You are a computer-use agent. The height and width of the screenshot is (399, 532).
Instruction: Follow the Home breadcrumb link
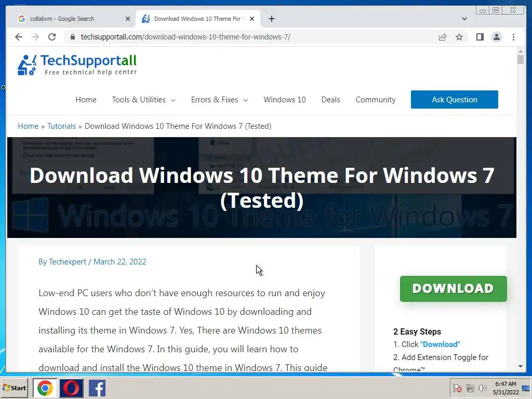28,126
